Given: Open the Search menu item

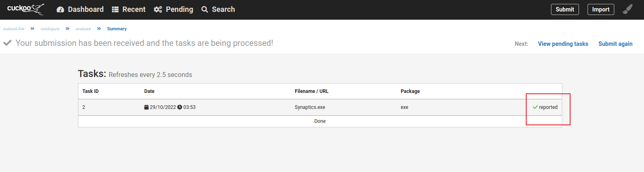Looking at the screenshot, I should [x=218, y=9].
